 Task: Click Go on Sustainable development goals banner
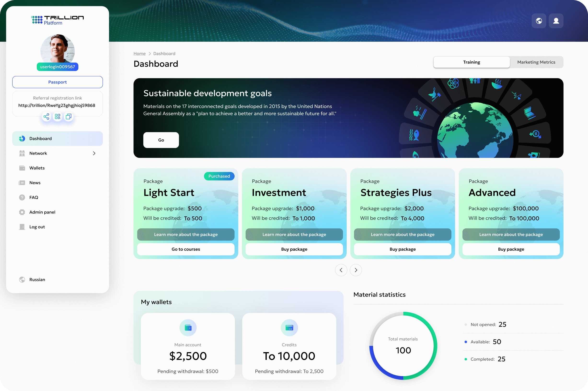[161, 140]
